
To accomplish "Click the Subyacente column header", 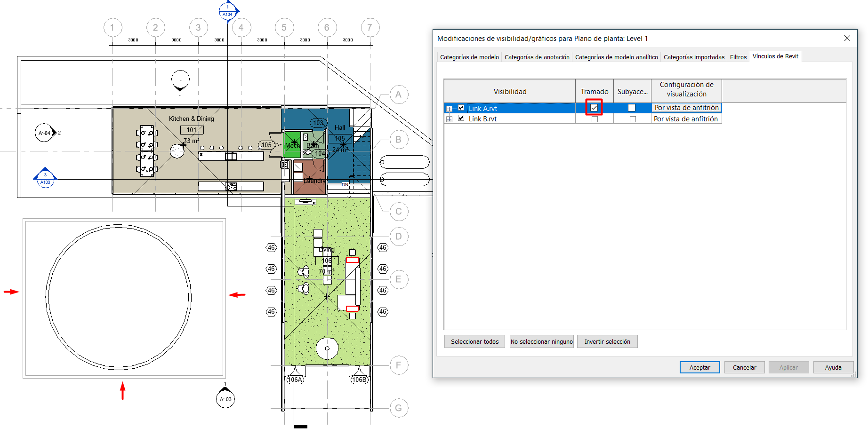I will coord(633,91).
